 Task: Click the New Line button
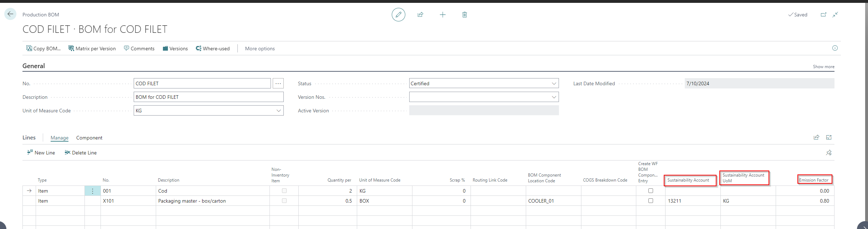click(x=41, y=153)
